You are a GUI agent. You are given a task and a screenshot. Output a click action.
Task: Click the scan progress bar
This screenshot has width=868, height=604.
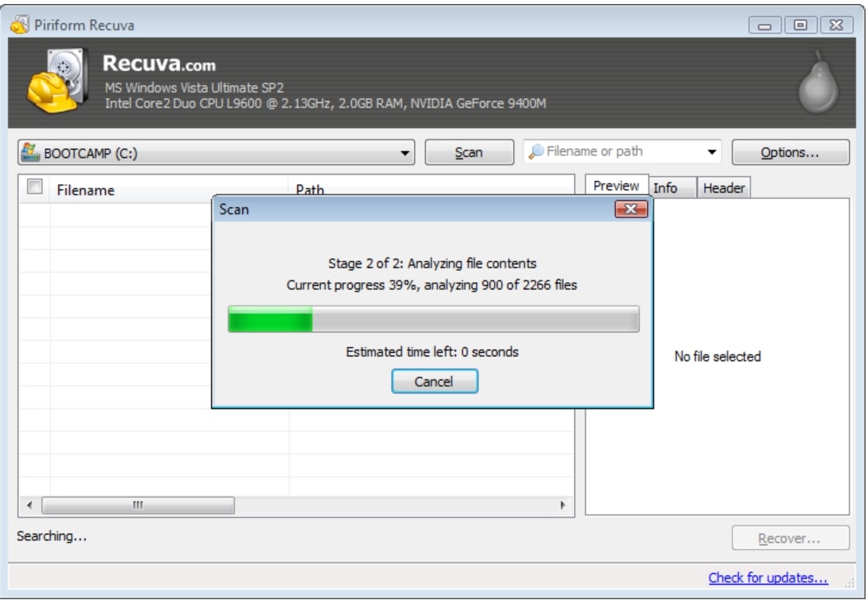[433, 320]
